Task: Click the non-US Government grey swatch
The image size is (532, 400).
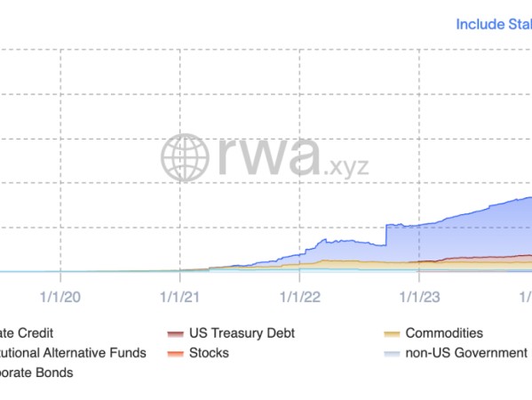Action: (392, 354)
